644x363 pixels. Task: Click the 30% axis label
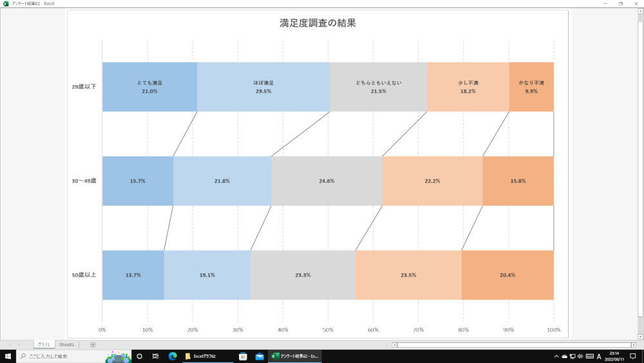click(238, 329)
